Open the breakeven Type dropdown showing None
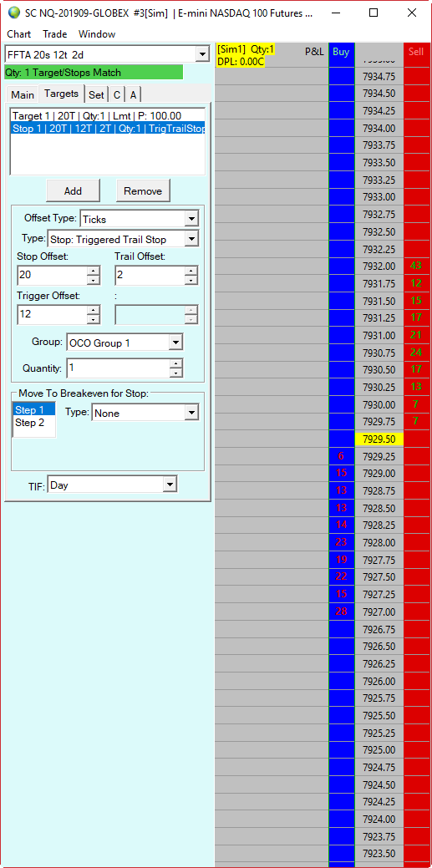The width and height of the screenshot is (432, 868). pyautogui.click(x=191, y=413)
